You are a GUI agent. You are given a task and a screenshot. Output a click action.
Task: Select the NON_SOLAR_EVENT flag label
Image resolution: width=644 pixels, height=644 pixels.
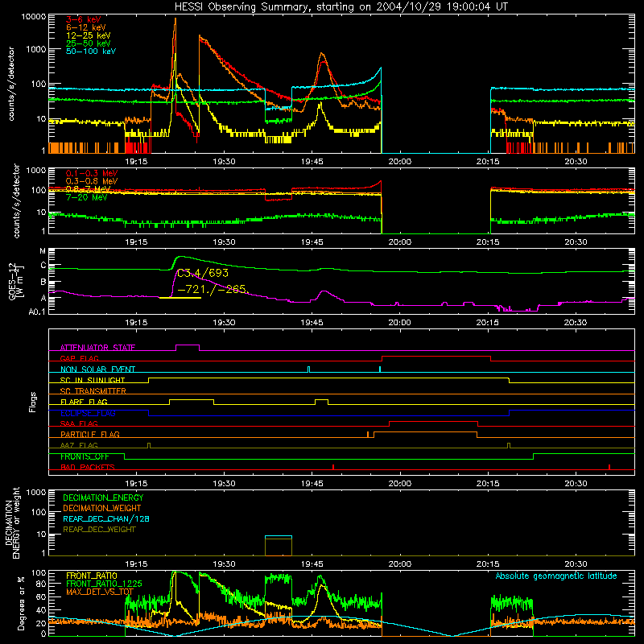tap(97, 369)
